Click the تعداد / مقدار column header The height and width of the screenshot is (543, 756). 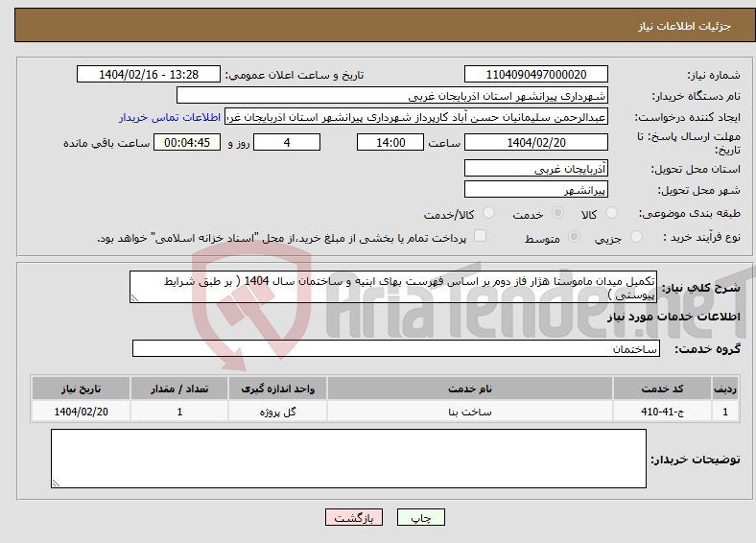(179, 389)
